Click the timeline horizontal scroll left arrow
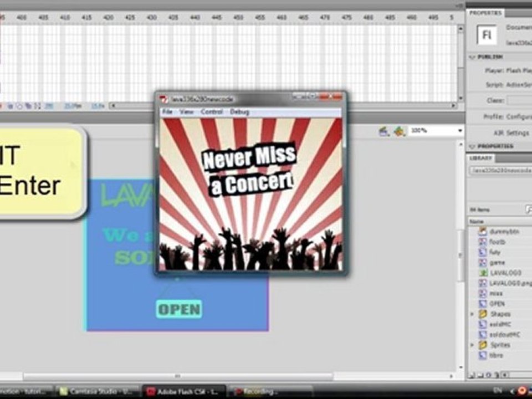This screenshot has height=399, width=532. 113,106
